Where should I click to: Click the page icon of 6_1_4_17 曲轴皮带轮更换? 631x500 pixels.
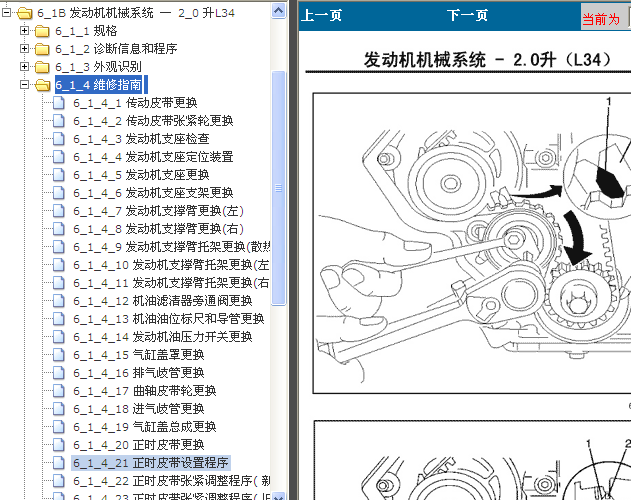[x=59, y=390]
